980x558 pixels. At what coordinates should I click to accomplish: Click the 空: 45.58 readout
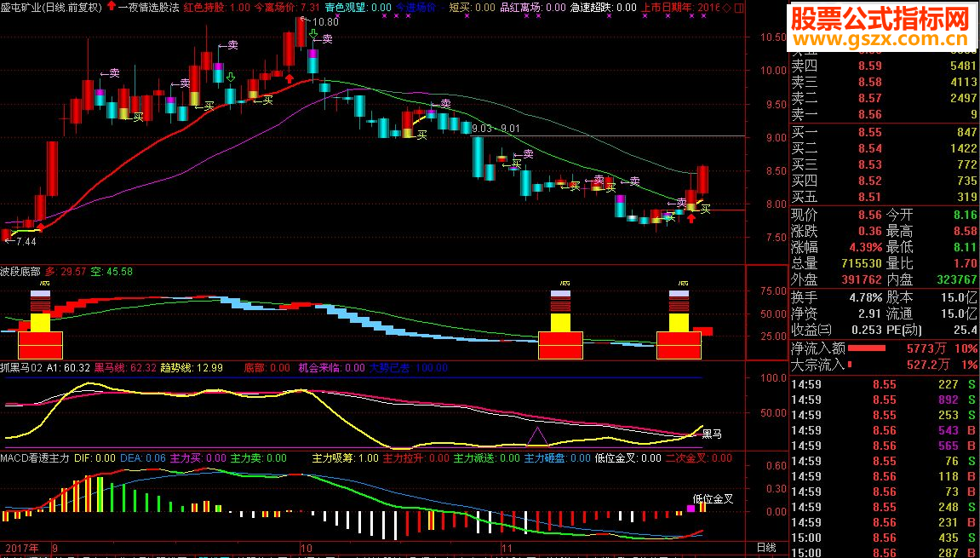(112, 272)
